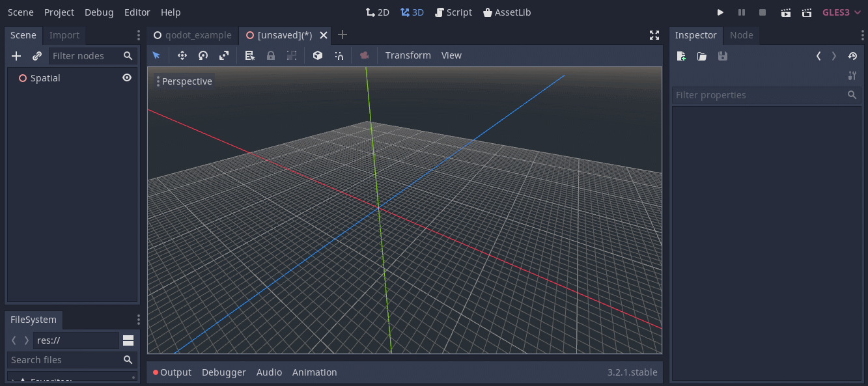Activate Select Mode tool
Image resolution: width=868 pixels, height=386 pixels.
click(x=156, y=55)
